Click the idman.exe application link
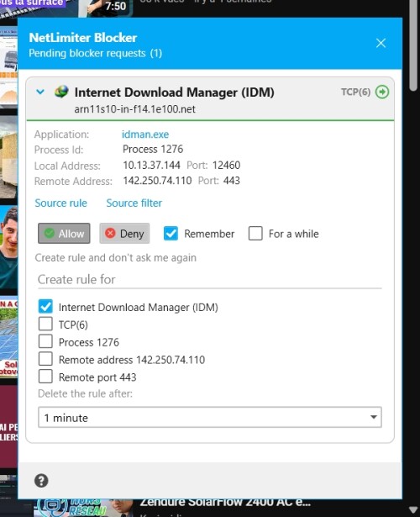420x517 pixels. [145, 135]
